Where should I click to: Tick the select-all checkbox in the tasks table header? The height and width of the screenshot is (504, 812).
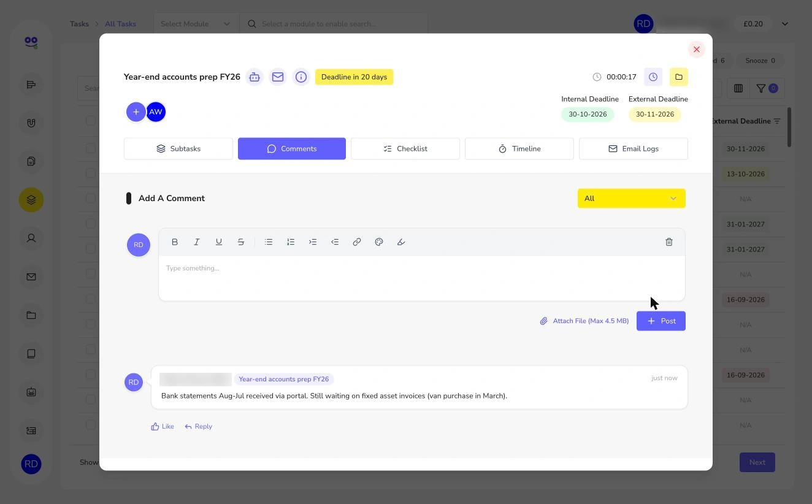click(x=91, y=121)
